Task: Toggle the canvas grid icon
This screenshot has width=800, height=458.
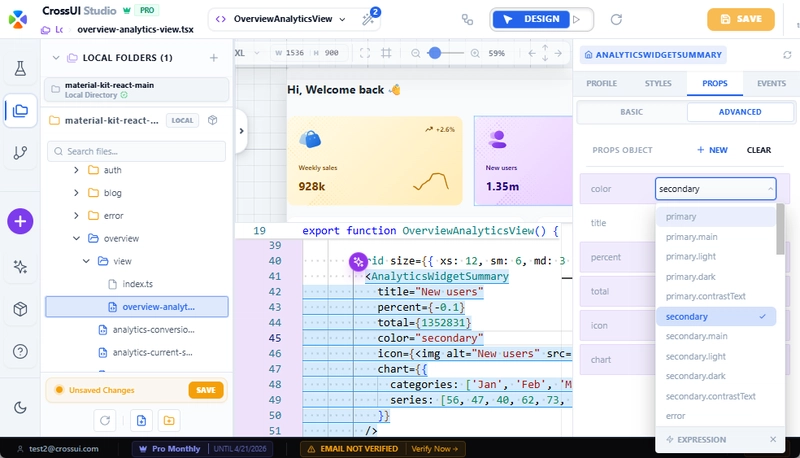Action: [x=386, y=53]
